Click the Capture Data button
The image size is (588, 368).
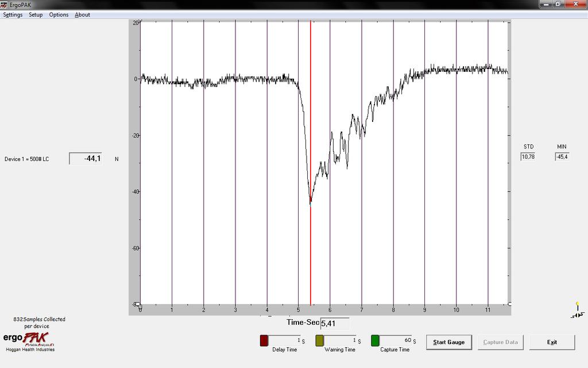click(x=500, y=342)
